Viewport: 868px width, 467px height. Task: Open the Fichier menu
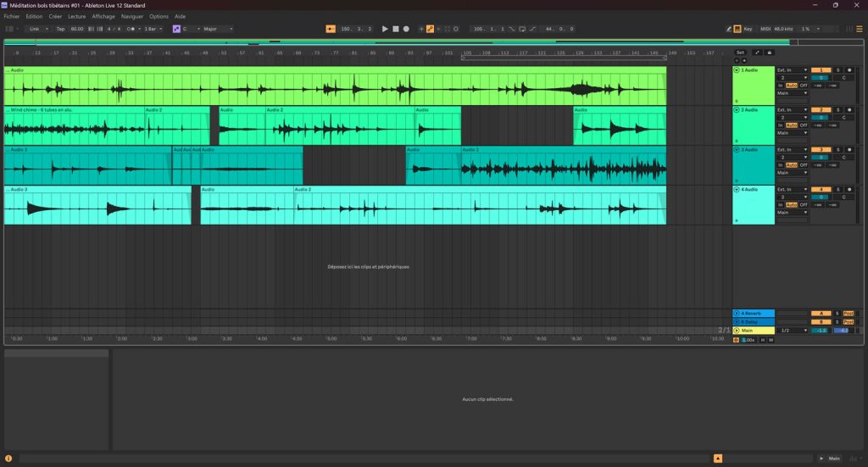(12, 17)
